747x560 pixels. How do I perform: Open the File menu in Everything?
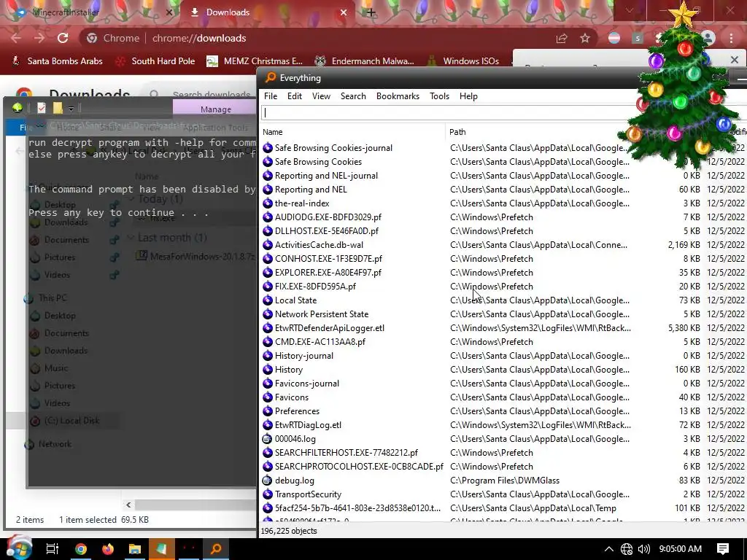click(271, 96)
